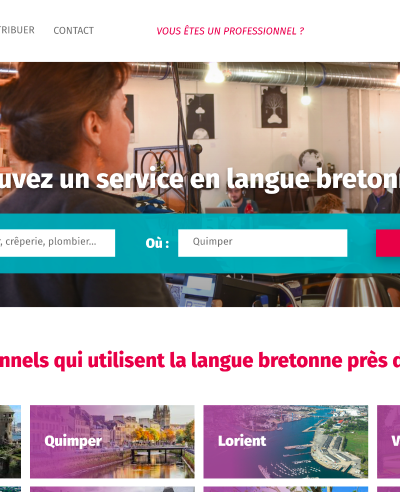This screenshot has width=400, height=492.
Task: Click the woman in the hero banner photo
Action: pos(67,133)
